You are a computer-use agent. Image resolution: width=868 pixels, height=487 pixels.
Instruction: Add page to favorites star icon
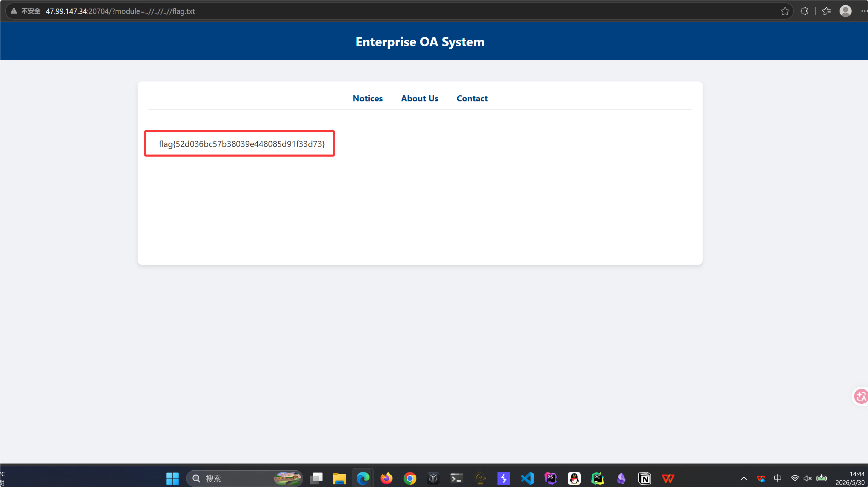pos(785,11)
